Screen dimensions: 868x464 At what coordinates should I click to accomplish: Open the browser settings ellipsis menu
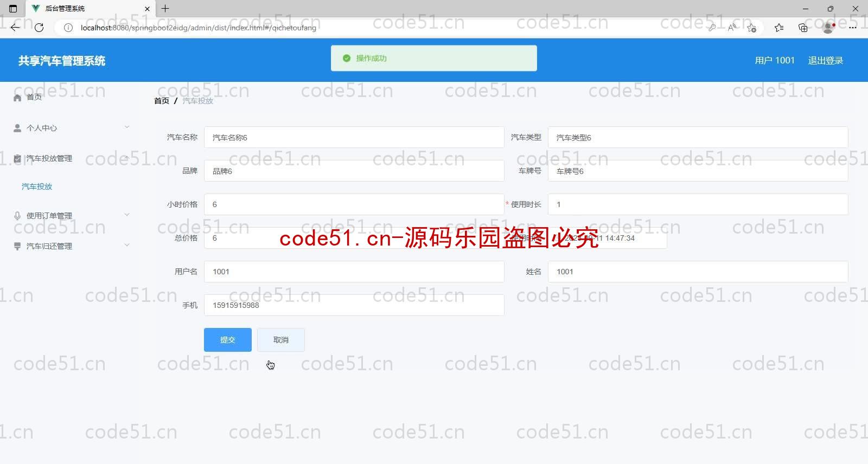click(853, 28)
